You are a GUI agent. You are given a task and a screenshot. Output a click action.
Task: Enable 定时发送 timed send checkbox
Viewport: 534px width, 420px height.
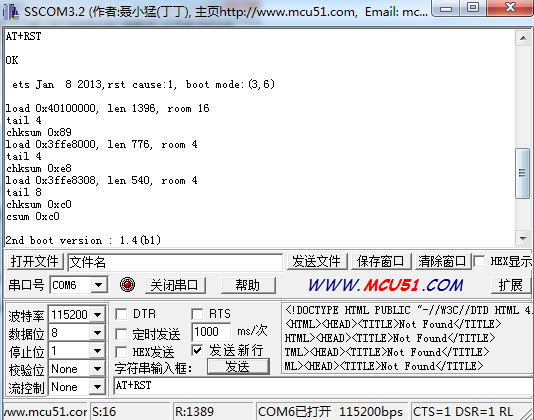(121, 334)
